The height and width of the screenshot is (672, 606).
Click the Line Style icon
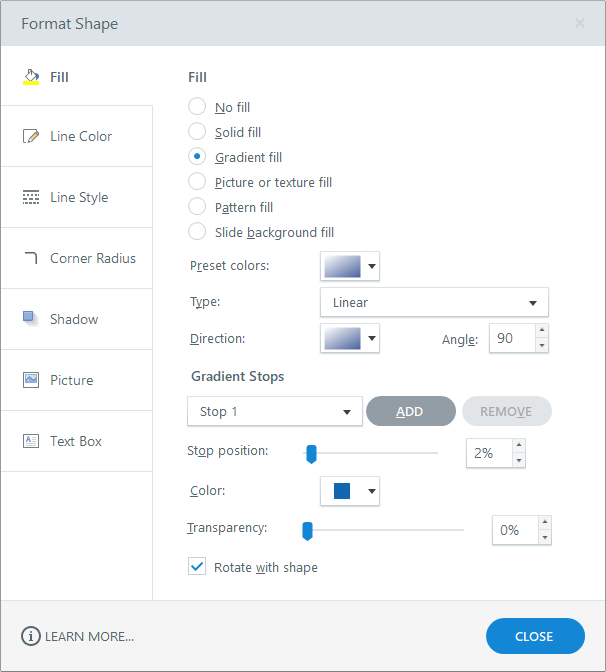(31, 197)
